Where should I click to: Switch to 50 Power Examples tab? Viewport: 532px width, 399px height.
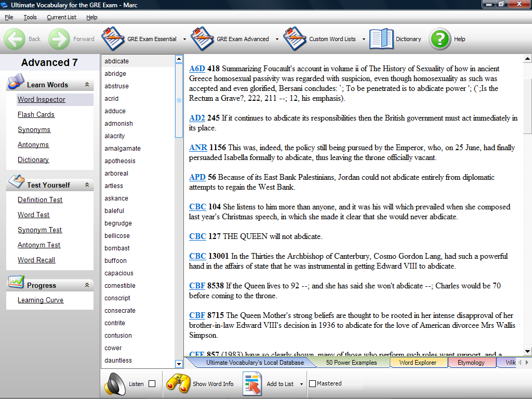(x=352, y=362)
